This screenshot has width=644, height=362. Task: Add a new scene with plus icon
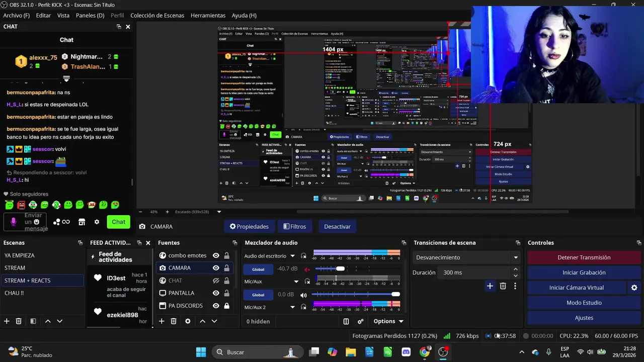pyautogui.click(x=7, y=321)
